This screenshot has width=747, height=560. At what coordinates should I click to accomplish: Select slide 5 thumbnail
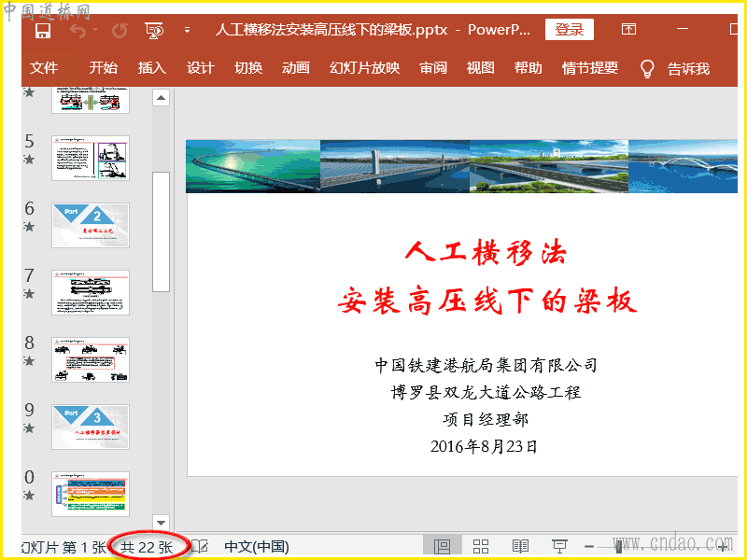[91, 158]
